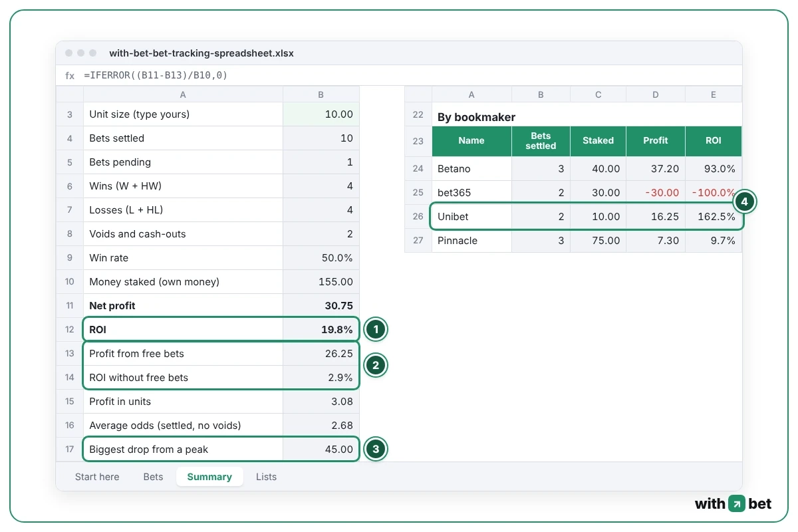Click the green ROI column header

coord(713,141)
